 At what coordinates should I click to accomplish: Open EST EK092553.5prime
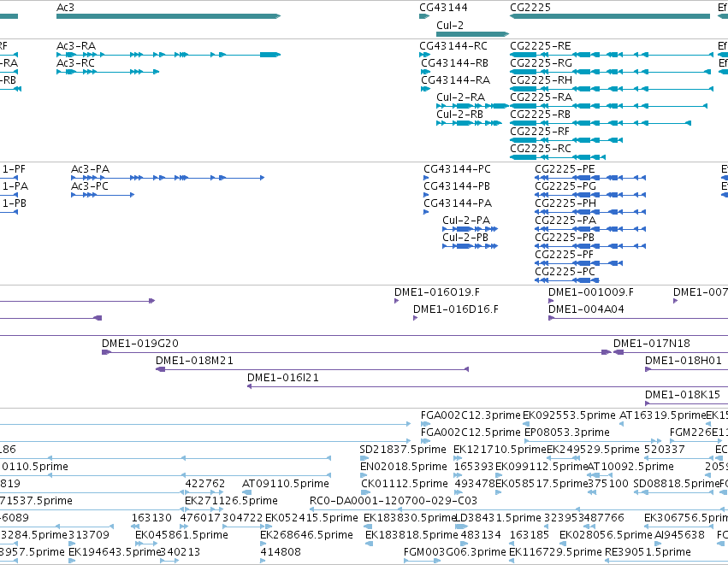point(526,424)
